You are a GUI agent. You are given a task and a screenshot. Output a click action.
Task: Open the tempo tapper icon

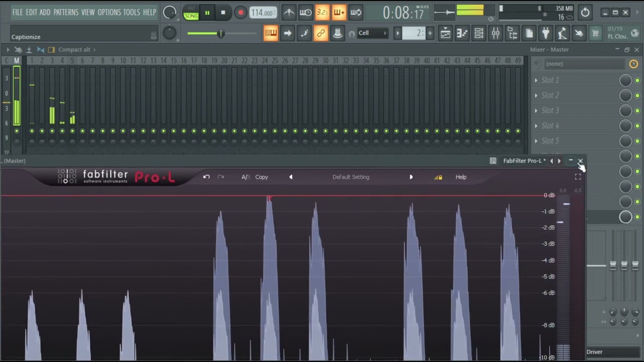(x=562, y=34)
